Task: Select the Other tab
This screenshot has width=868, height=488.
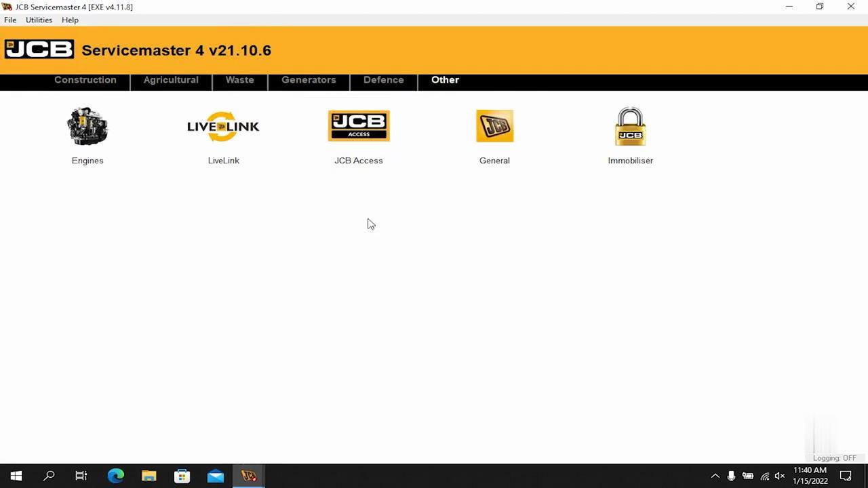Action: click(x=445, y=80)
